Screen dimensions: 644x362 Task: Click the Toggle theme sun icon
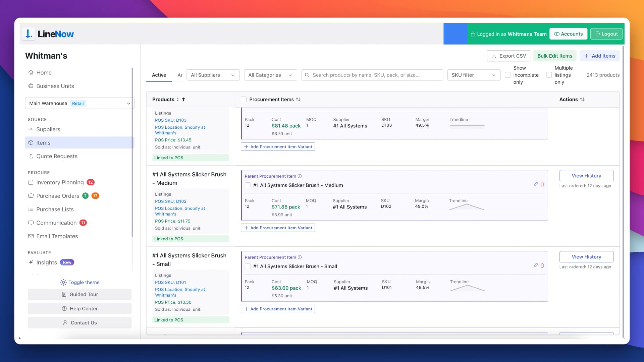click(x=63, y=282)
